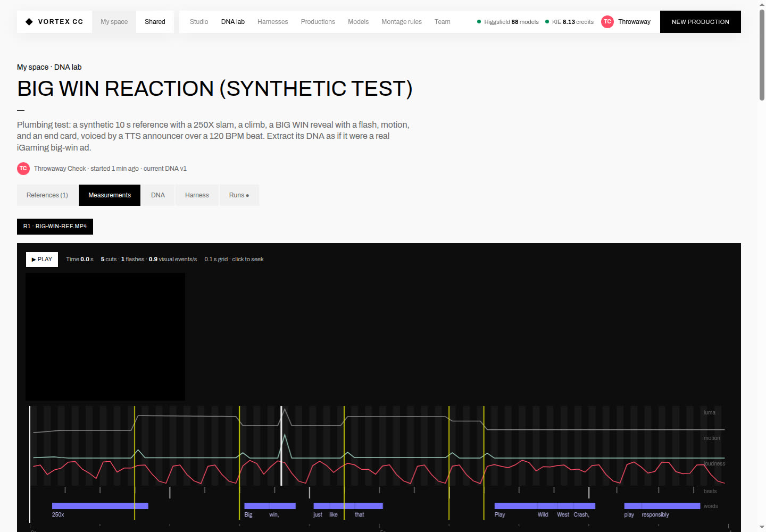Click the 'responsibly' word label
This screenshot has height=532, width=766.
(x=655, y=515)
